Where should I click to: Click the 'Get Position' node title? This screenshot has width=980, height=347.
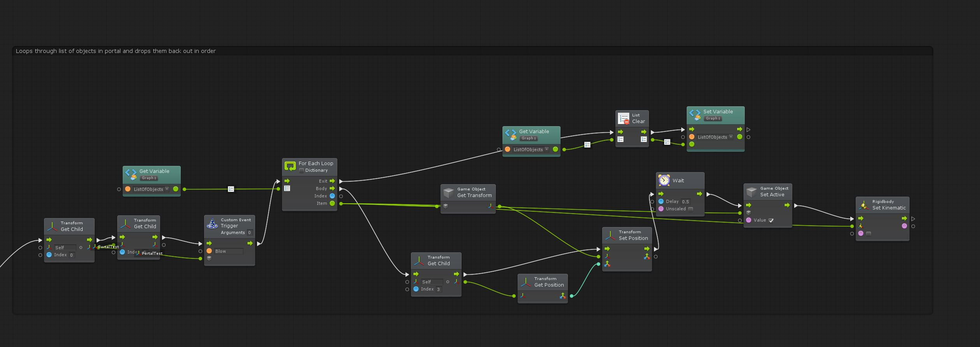549,285
